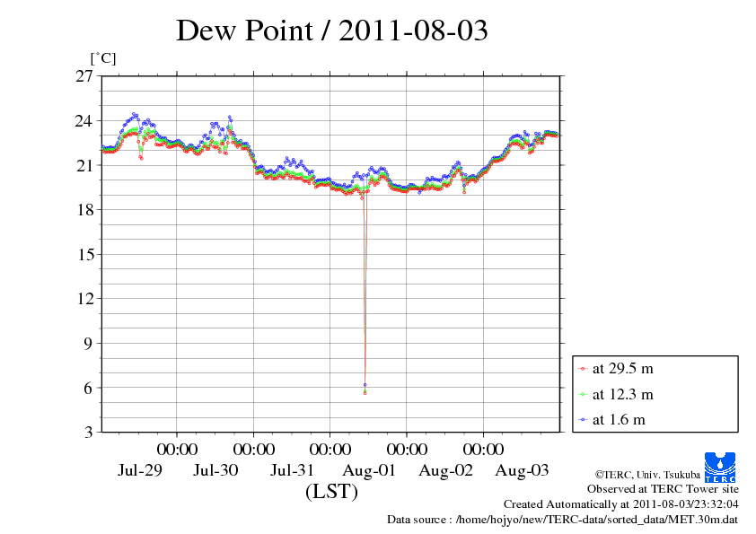Click the chart title 'Dew Point / 2011-08-03'
Viewport: 756px width, 534px height.
pyautogui.click(x=332, y=30)
